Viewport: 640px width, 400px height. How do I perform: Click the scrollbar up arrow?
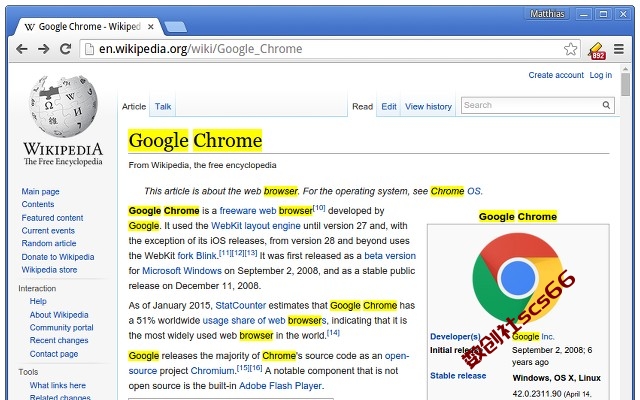coord(625,69)
